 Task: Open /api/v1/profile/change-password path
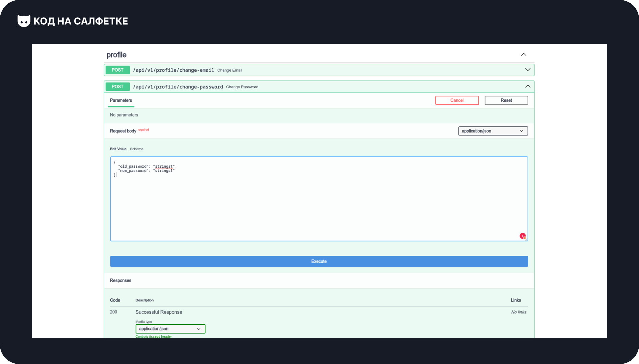[178, 87]
